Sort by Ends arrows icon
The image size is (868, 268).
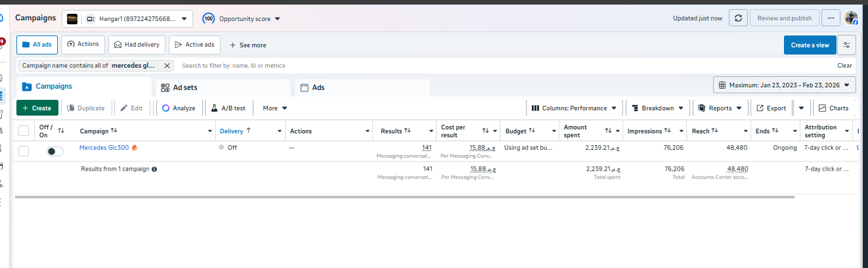click(775, 131)
